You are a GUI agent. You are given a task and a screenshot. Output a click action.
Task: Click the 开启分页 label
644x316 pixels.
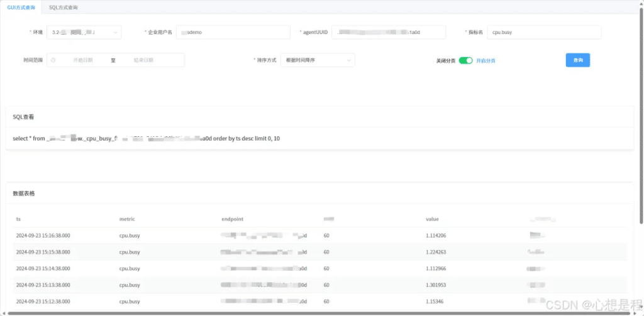coord(486,60)
